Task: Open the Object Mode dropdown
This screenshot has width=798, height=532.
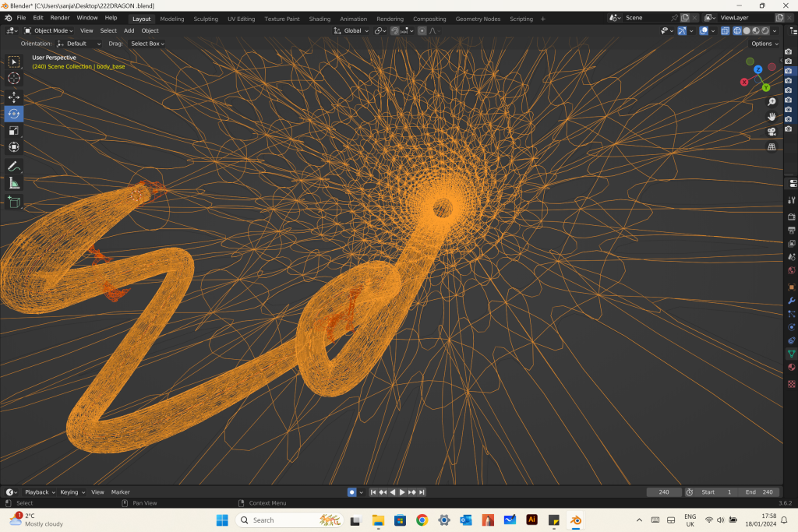Action: (49, 31)
